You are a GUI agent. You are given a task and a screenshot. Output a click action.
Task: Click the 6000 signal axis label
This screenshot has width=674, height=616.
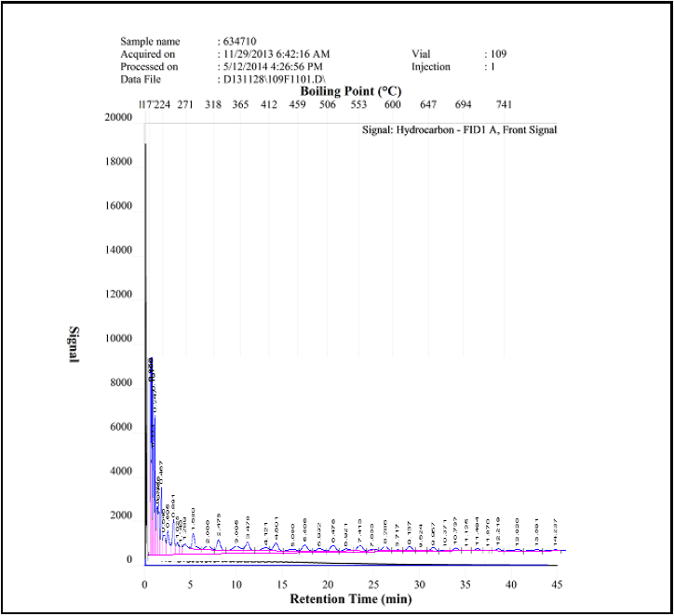pyautogui.click(x=121, y=427)
